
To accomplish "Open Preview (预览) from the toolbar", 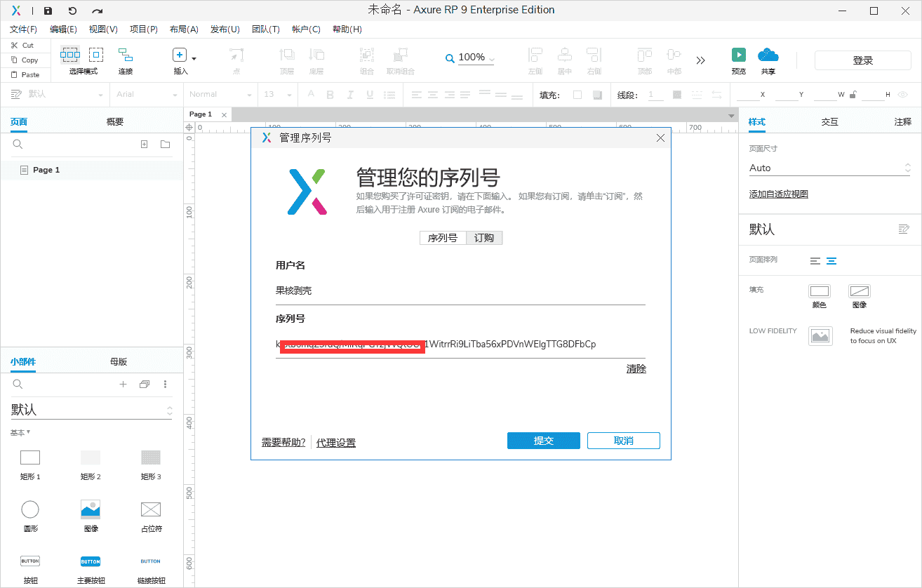I will pyautogui.click(x=739, y=55).
